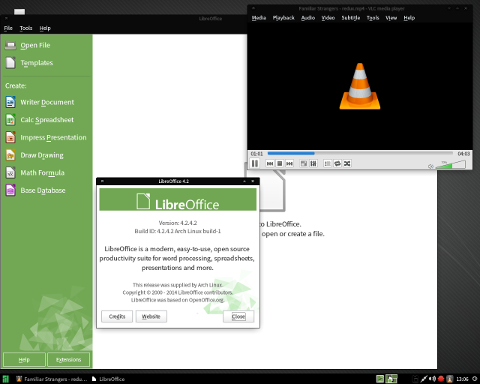Stop playback in VLC
This screenshot has height=384, width=480.
280,163
